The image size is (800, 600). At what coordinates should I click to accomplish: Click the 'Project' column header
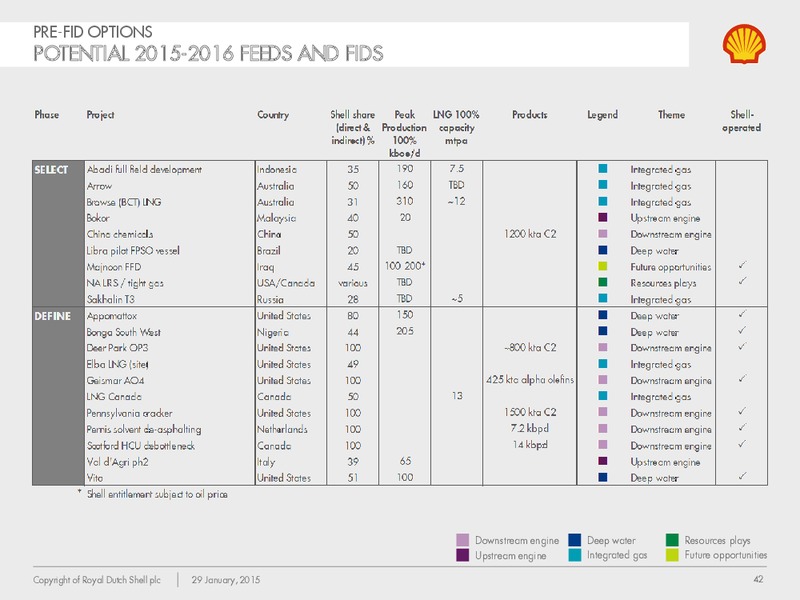click(100, 114)
